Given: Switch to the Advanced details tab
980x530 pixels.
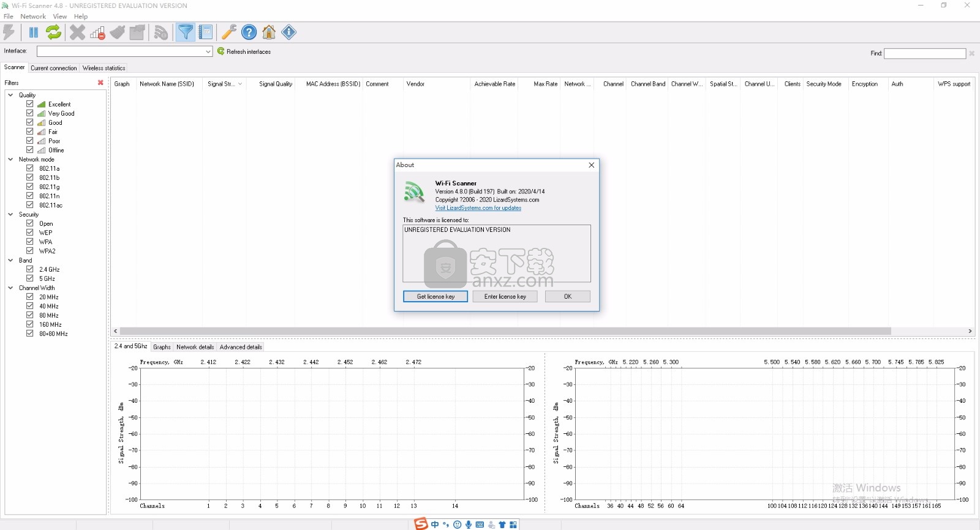Looking at the screenshot, I should [241, 347].
